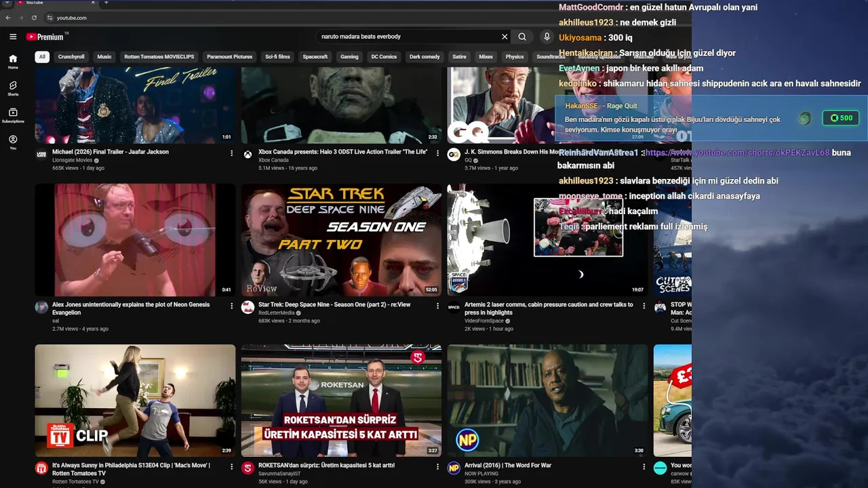The height and width of the screenshot is (488, 868).
Task: Select the Sci-fi films chip
Action: pyautogui.click(x=277, y=57)
